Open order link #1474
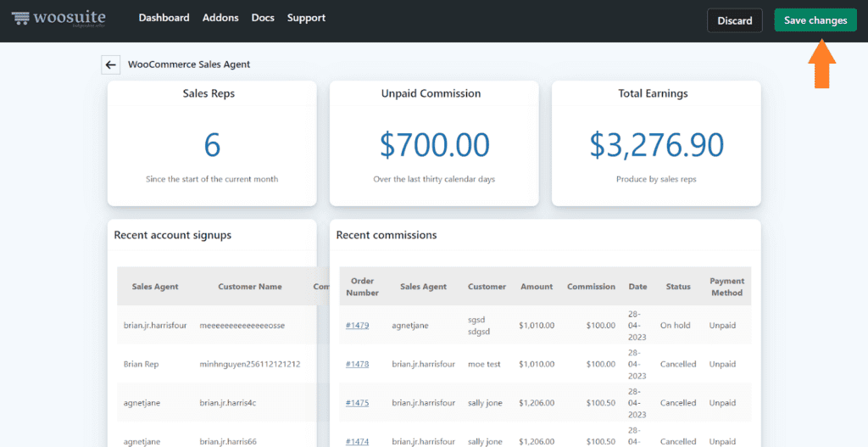This screenshot has height=447, width=868. point(357,441)
